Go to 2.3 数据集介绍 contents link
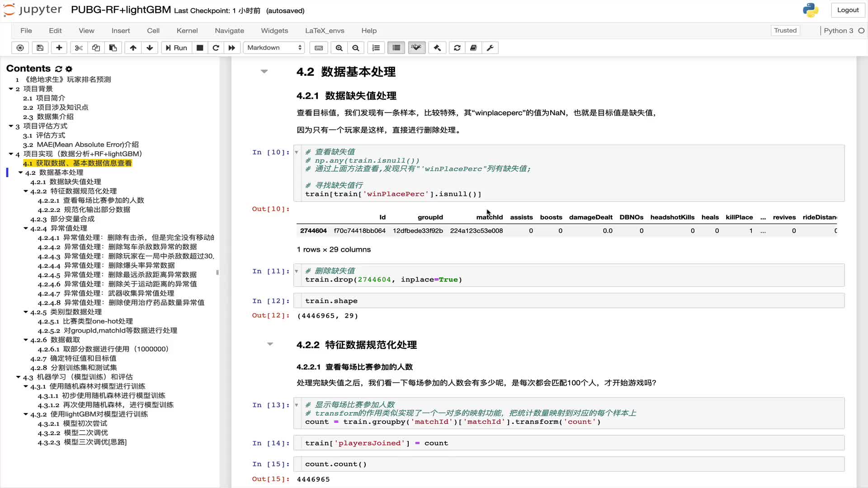The width and height of the screenshot is (868, 488). tap(48, 117)
